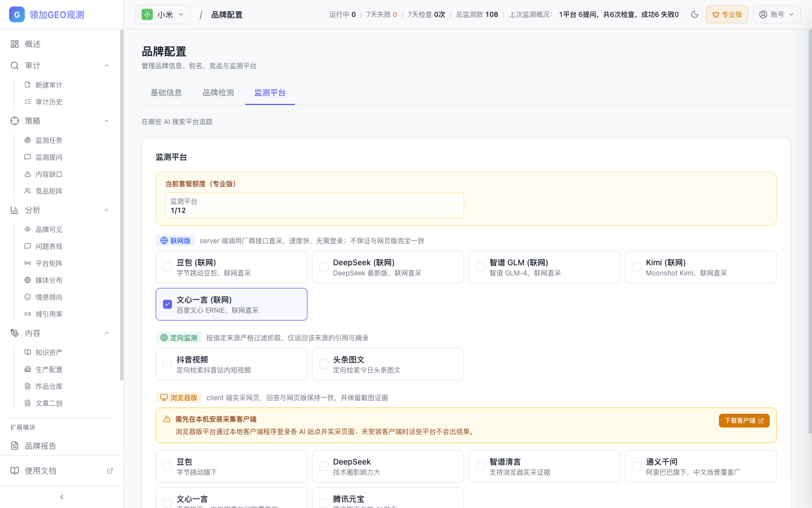Click the 问题表现 message icon
The width and height of the screenshot is (812, 508).
[28, 246]
